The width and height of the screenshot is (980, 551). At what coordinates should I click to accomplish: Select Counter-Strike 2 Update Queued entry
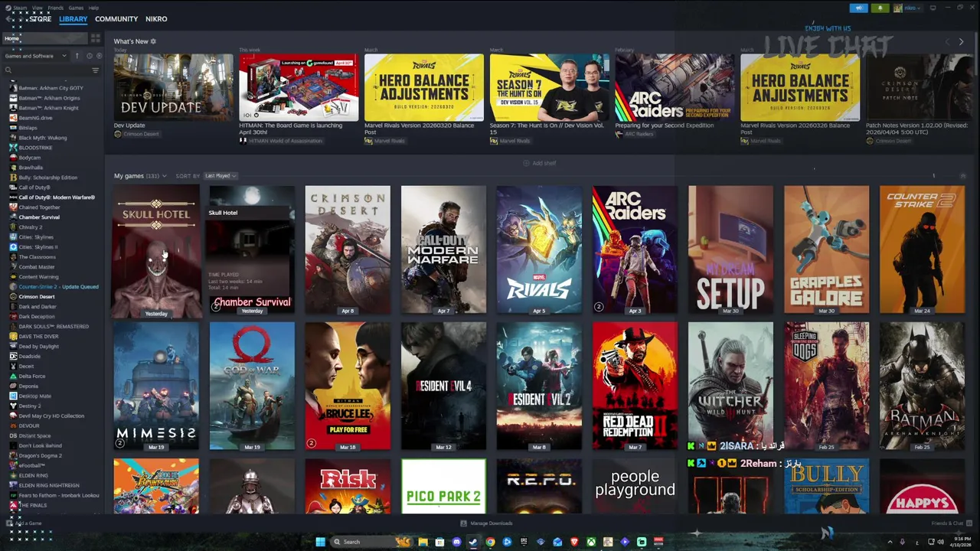click(58, 287)
